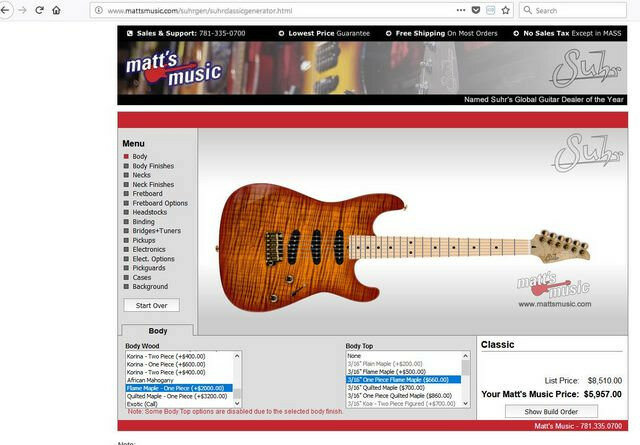Screen dimensions: 640x445
Task: Show site information icon in address bar
Action: [x=99, y=10]
